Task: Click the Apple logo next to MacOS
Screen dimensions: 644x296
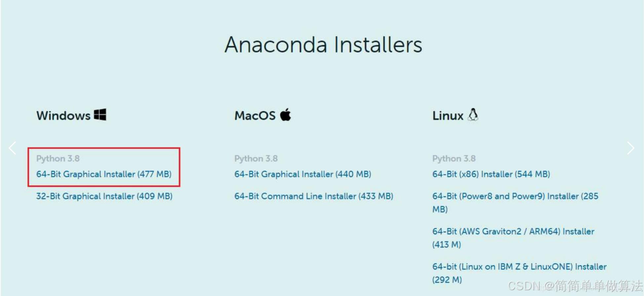Action: click(285, 115)
